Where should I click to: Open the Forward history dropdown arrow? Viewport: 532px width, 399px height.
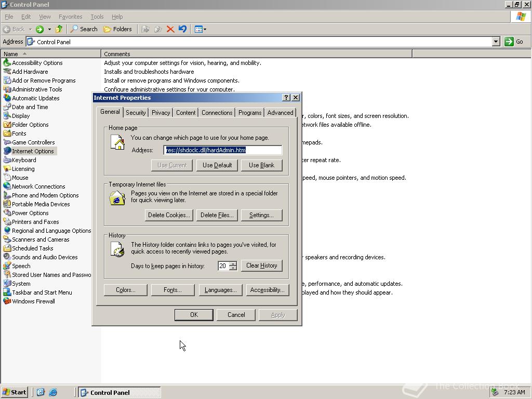49,29
